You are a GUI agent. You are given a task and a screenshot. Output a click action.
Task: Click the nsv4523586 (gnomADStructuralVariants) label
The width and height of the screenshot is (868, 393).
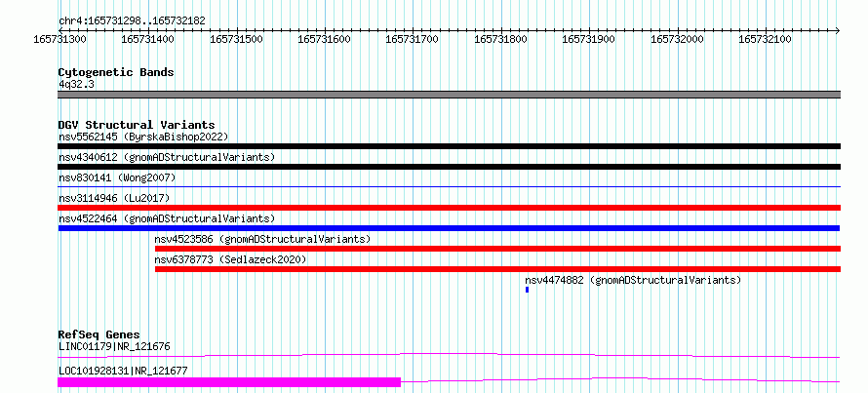click(262, 239)
